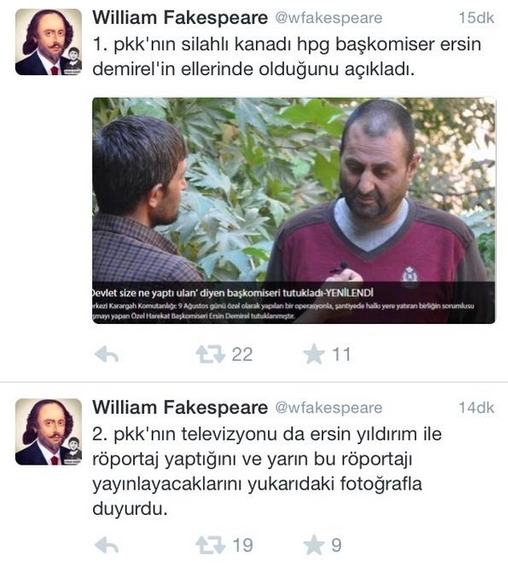The height and width of the screenshot is (570, 508).
Task: Open @wfakespeare handle on first tweet
Action: tap(328, 17)
